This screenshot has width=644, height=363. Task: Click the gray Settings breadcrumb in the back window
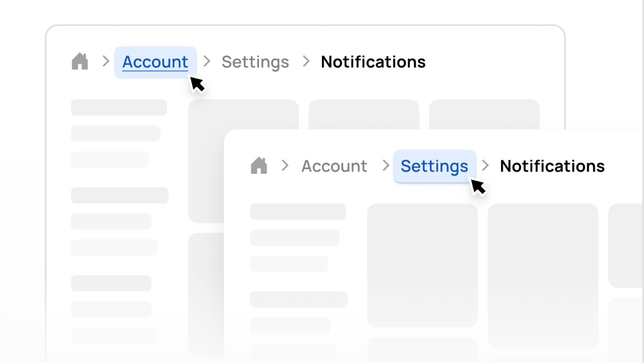255,62
